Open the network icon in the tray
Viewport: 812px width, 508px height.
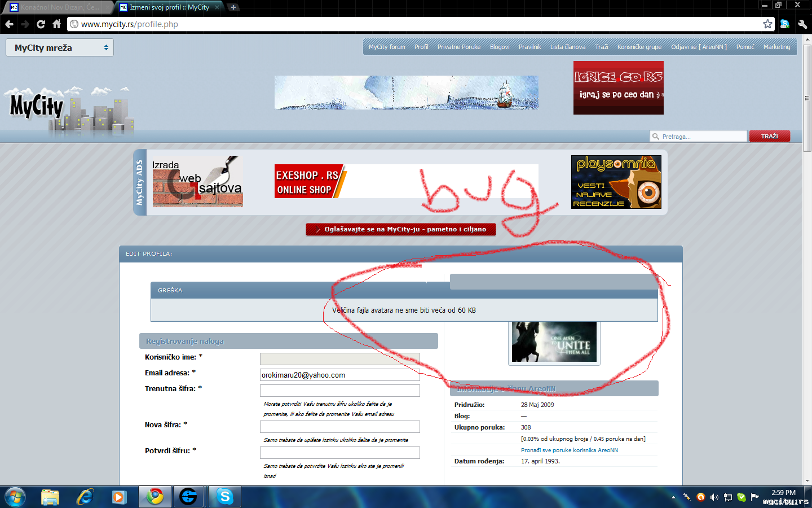pyautogui.click(x=728, y=497)
